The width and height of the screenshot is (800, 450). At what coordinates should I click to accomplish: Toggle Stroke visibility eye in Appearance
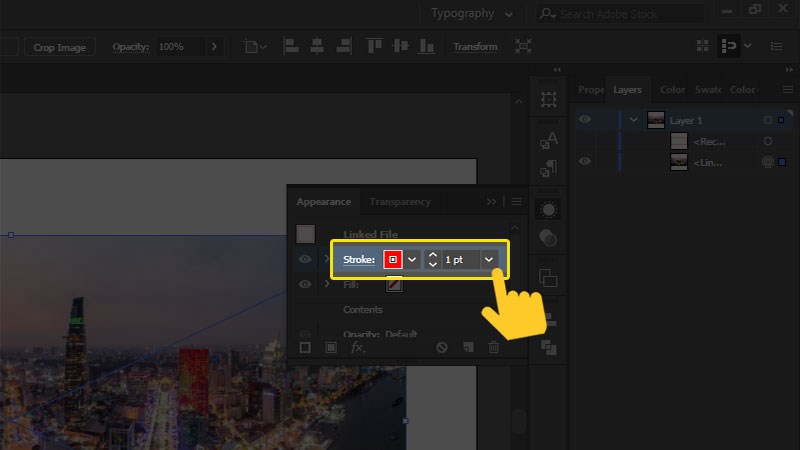pyautogui.click(x=306, y=259)
